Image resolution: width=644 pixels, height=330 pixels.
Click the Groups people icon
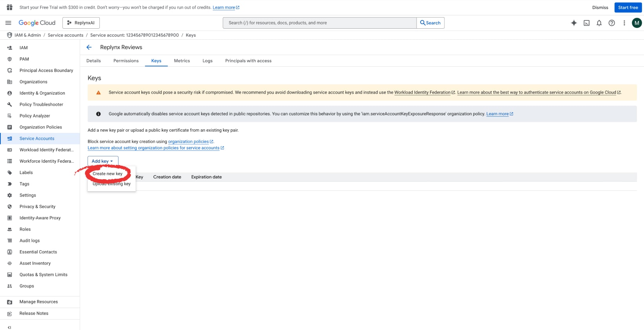coord(9,286)
